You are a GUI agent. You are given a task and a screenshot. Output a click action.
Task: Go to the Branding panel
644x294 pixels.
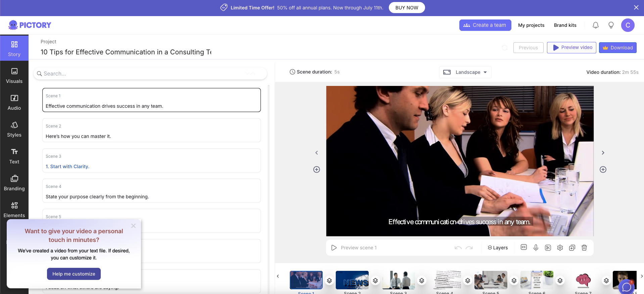pos(14,183)
